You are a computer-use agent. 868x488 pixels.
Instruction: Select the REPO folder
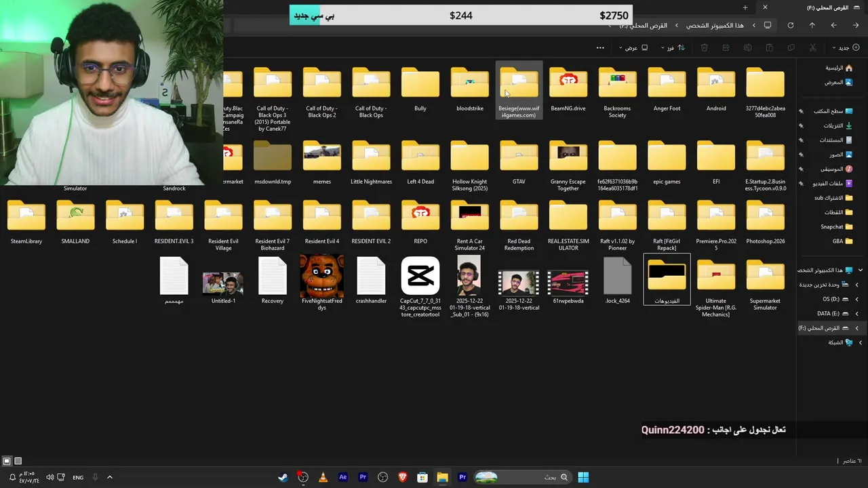[420, 222]
